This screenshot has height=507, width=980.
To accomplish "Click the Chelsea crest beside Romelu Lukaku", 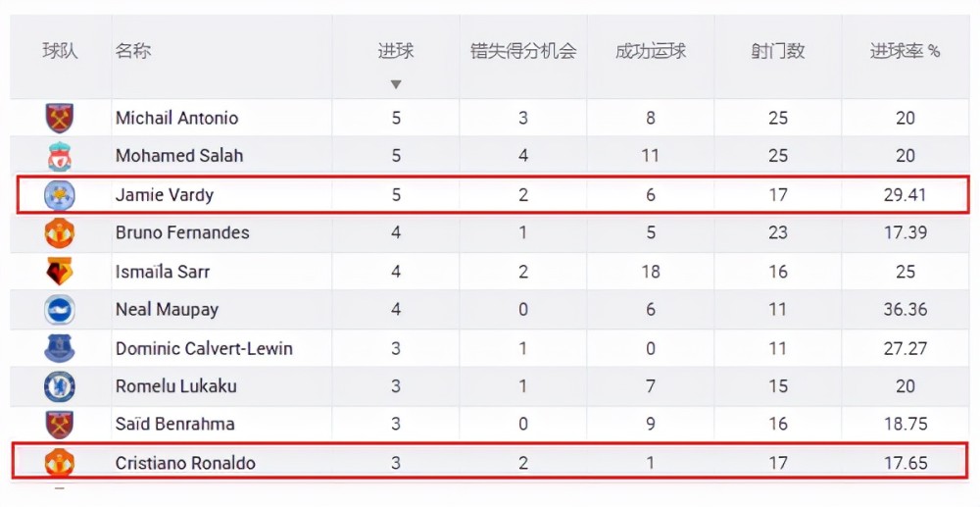I will click(x=60, y=386).
